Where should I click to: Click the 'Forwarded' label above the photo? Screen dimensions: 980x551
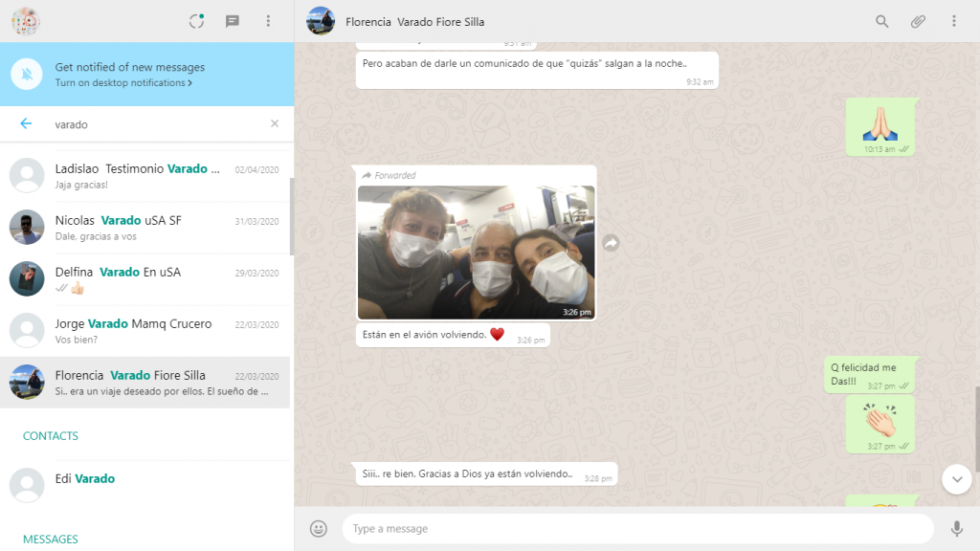point(389,176)
